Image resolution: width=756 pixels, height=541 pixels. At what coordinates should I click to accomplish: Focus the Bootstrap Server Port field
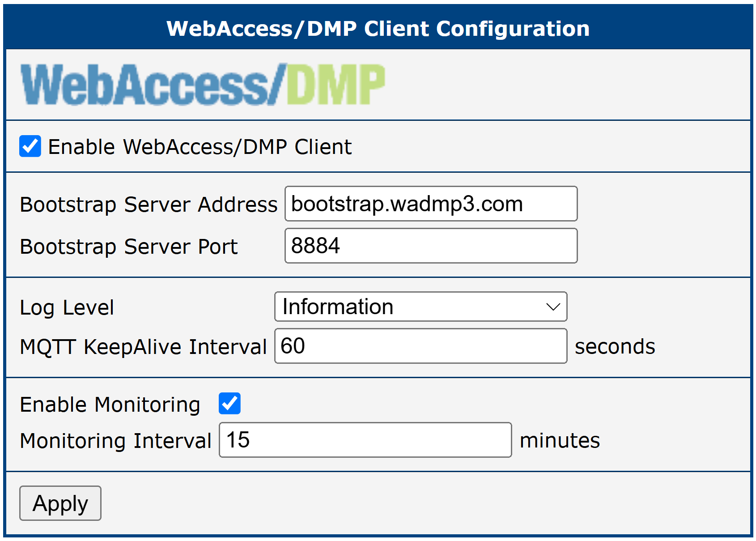tap(431, 246)
